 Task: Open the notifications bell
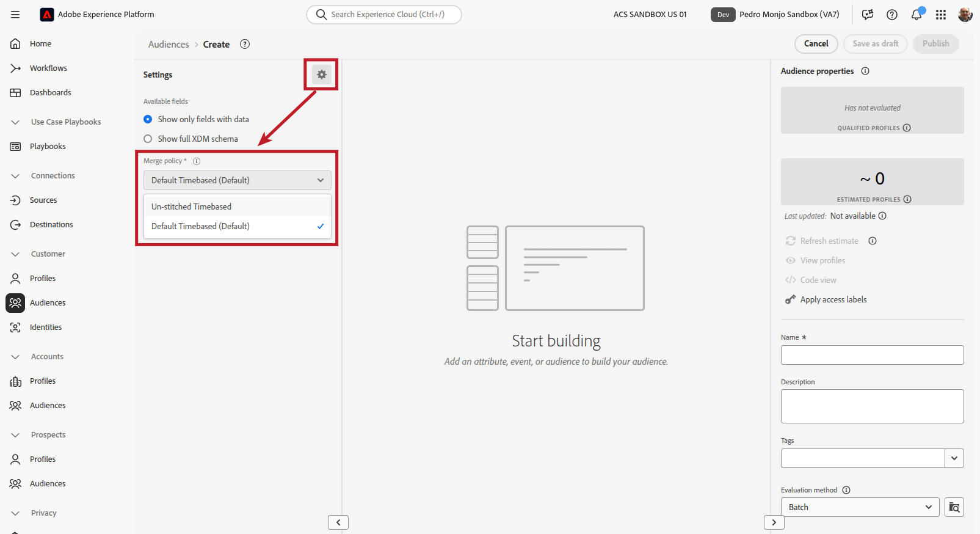click(x=916, y=15)
